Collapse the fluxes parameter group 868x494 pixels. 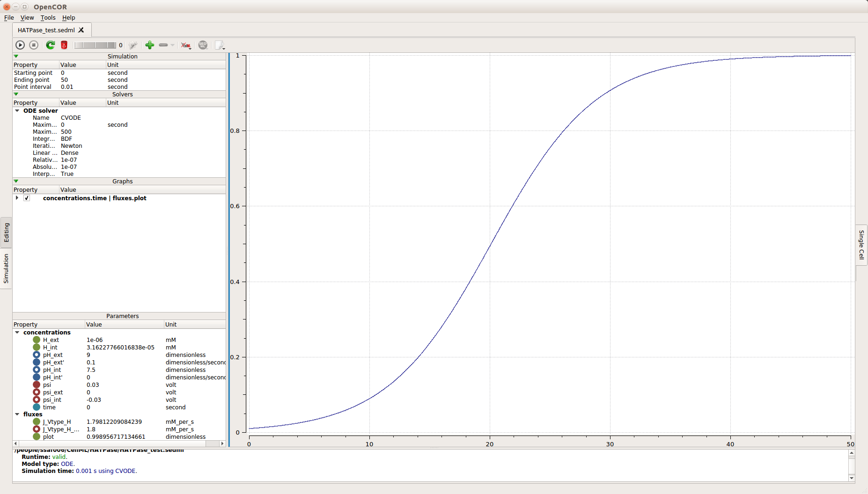click(17, 414)
